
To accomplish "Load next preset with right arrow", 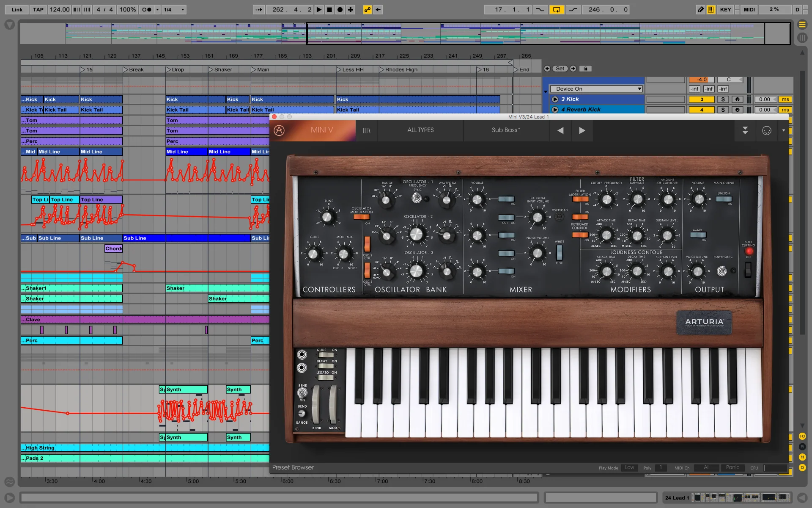I will click(582, 130).
